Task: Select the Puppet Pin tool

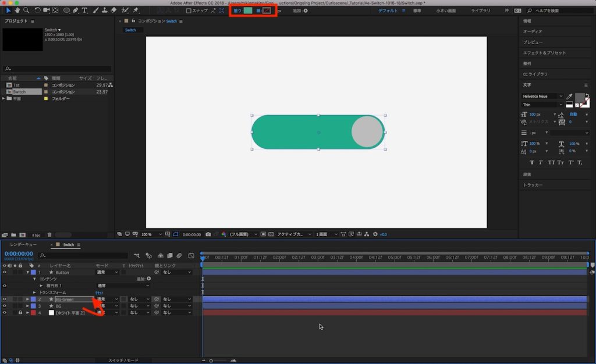Action: 136,10
